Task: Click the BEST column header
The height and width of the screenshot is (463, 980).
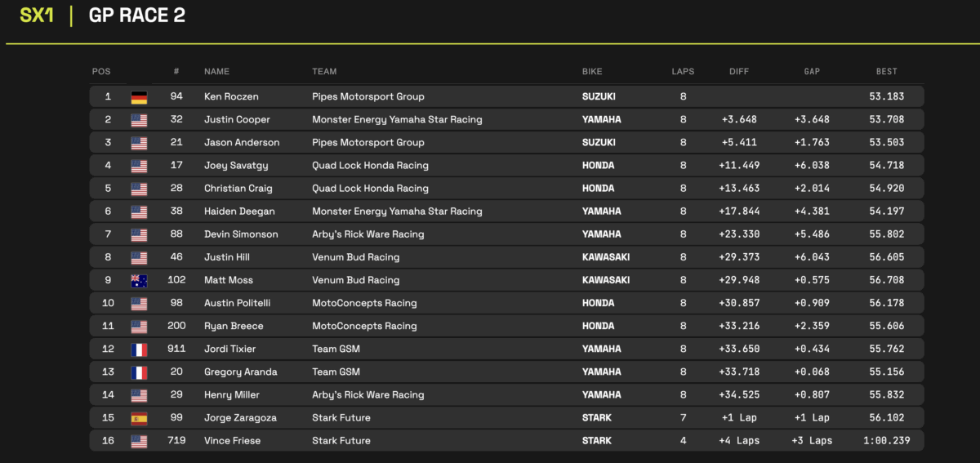Action: point(886,72)
